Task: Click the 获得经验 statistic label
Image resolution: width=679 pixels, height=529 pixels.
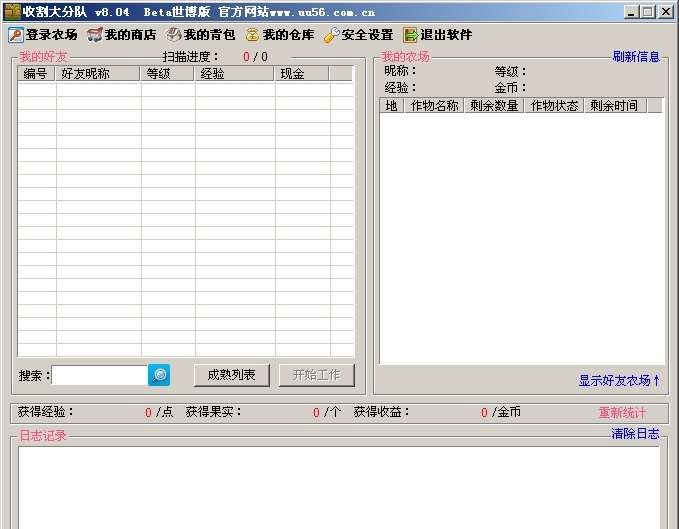Action: coord(46,412)
